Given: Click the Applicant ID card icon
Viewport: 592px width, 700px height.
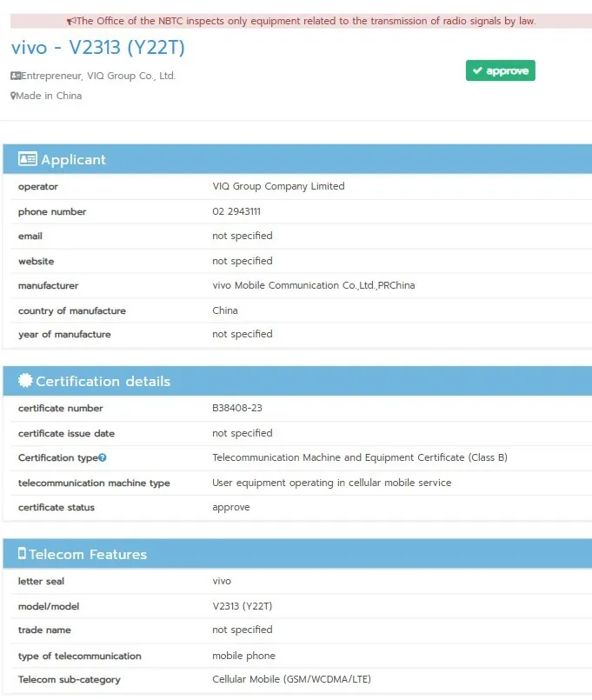Looking at the screenshot, I should pos(27,159).
